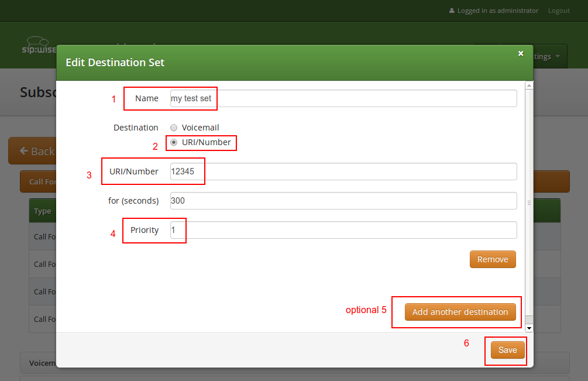This screenshot has width=588, height=381.
Task: Expand the orange Call Forward section header
Action: [39, 181]
